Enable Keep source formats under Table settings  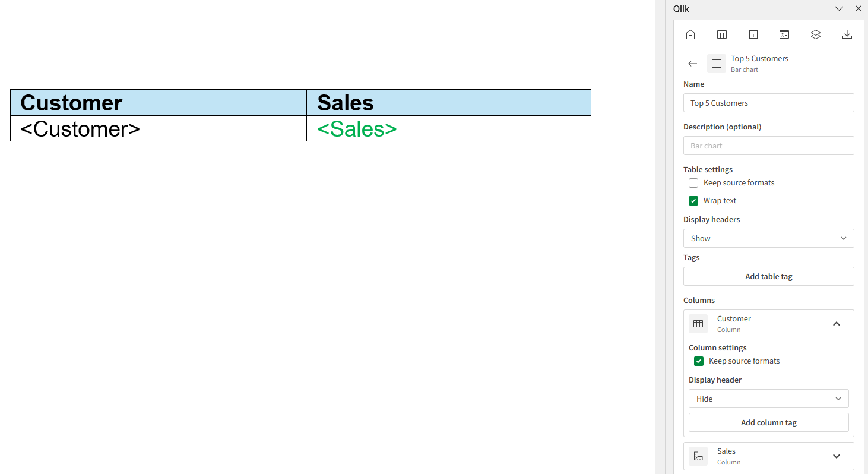click(693, 182)
